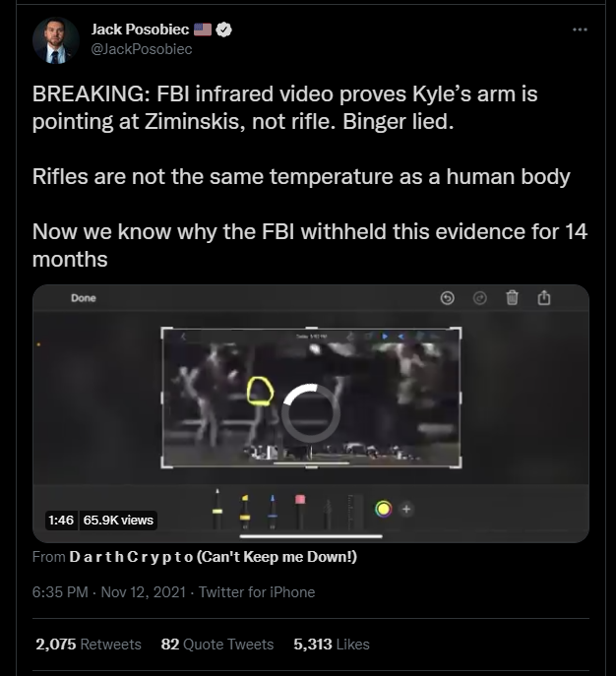
Task: Open Jack Posobiec's profile picture
Action: pyautogui.click(x=56, y=40)
